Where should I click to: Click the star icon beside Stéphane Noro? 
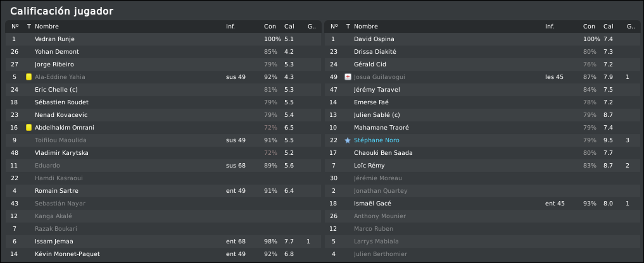[x=348, y=140]
